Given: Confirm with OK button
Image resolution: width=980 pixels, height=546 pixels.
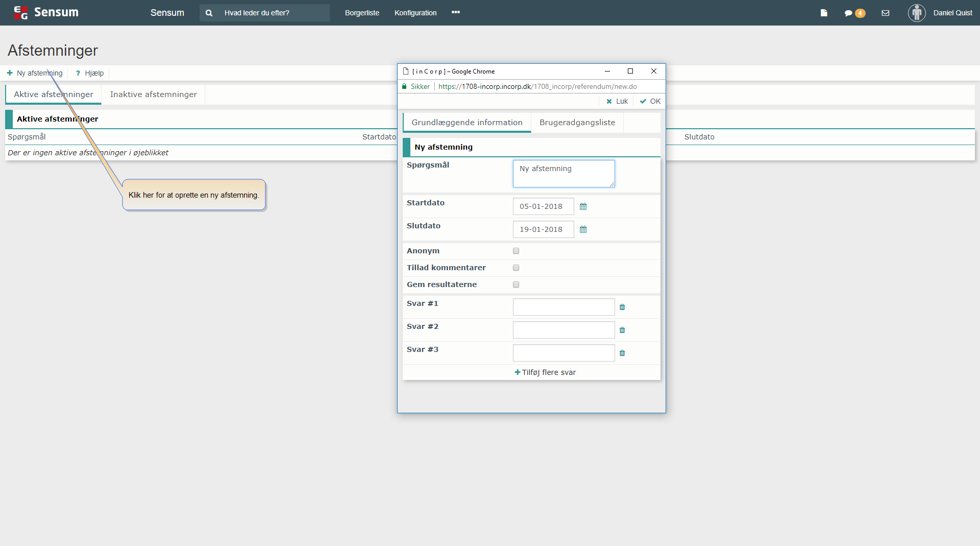Looking at the screenshot, I should coord(650,101).
